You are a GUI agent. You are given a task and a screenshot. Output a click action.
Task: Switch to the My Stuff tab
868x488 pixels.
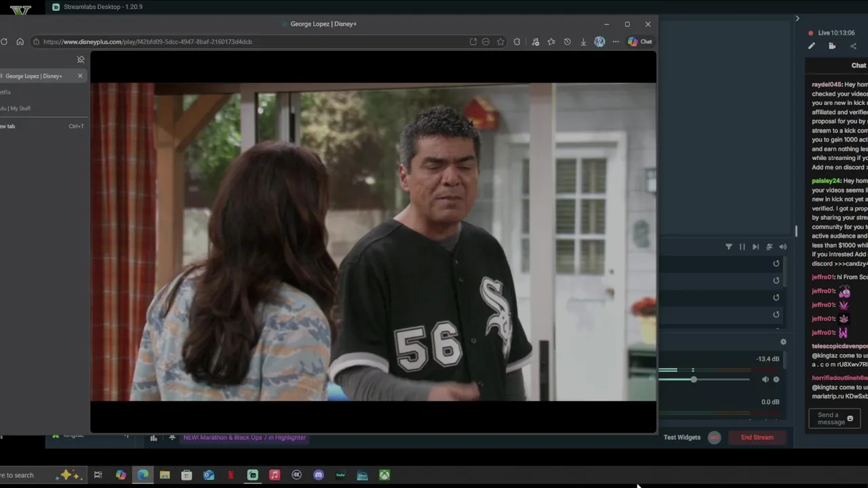pos(17,108)
